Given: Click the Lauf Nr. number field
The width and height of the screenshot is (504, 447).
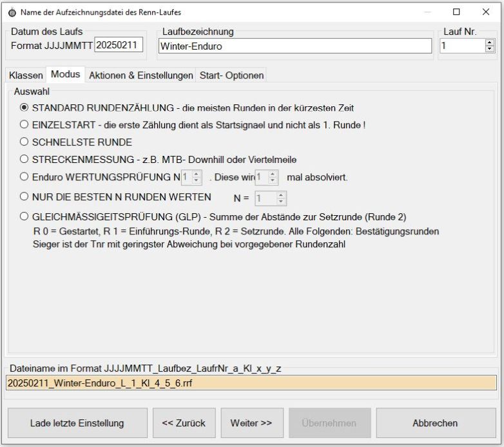Looking at the screenshot, I should (x=463, y=46).
